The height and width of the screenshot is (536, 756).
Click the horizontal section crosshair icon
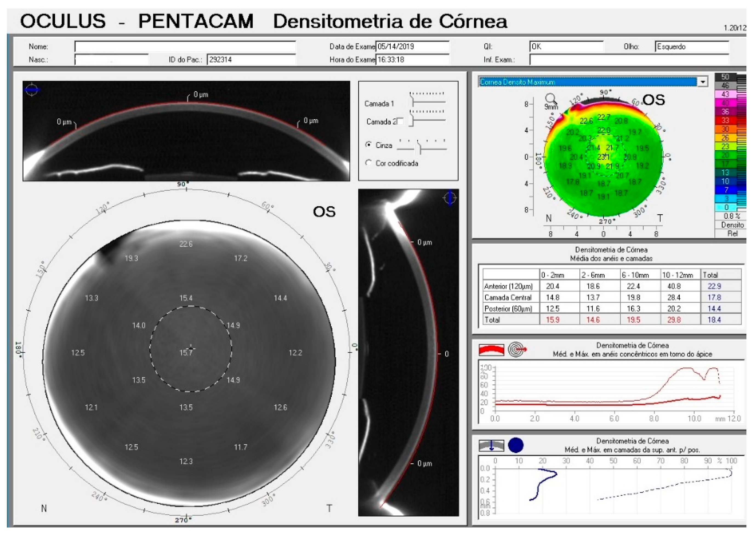tap(32, 89)
